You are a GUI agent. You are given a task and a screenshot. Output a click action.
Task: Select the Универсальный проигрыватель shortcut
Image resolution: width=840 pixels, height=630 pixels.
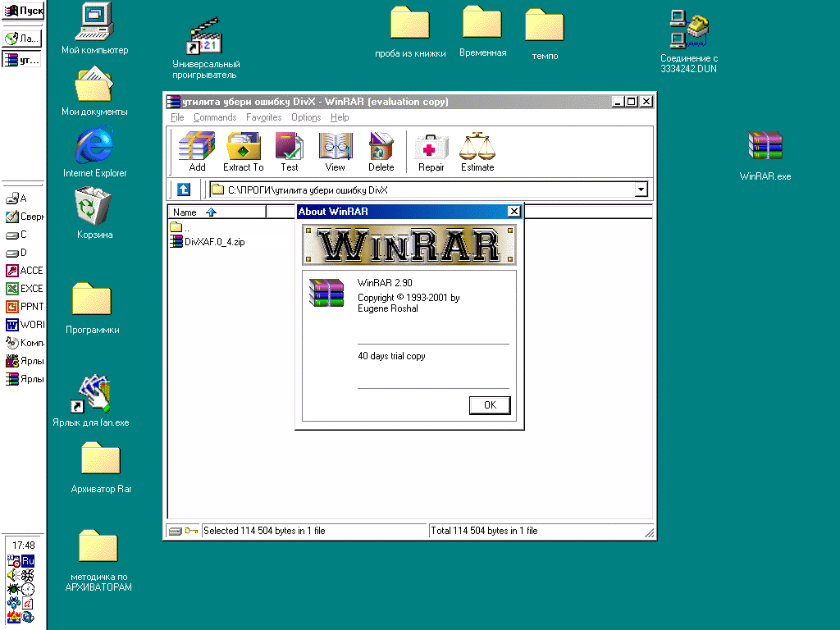[x=205, y=48]
